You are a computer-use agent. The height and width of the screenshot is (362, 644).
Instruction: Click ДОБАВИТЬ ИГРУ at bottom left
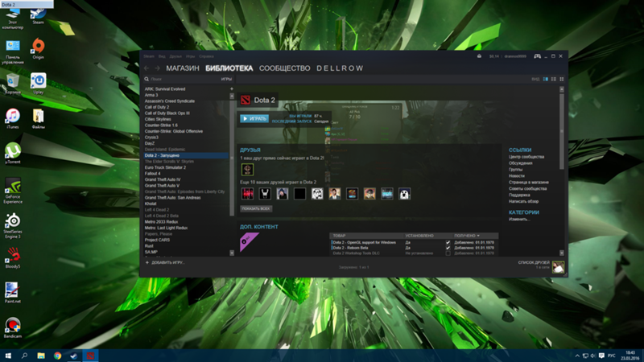click(165, 263)
